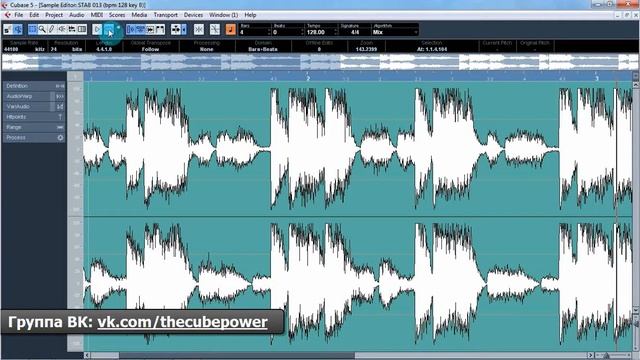The image size is (640, 360).
Task: Select the Zoom magnifier tool
Action: tap(42, 29)
